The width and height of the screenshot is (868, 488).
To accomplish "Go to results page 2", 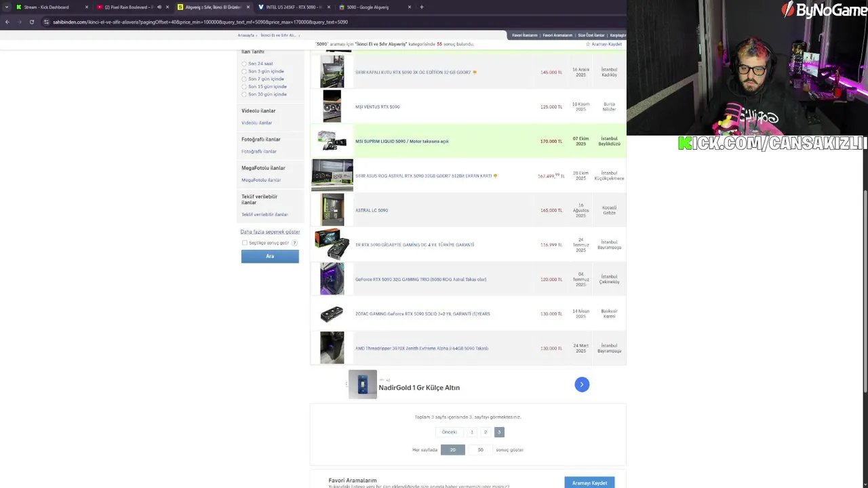I will [x=486, y=432].
